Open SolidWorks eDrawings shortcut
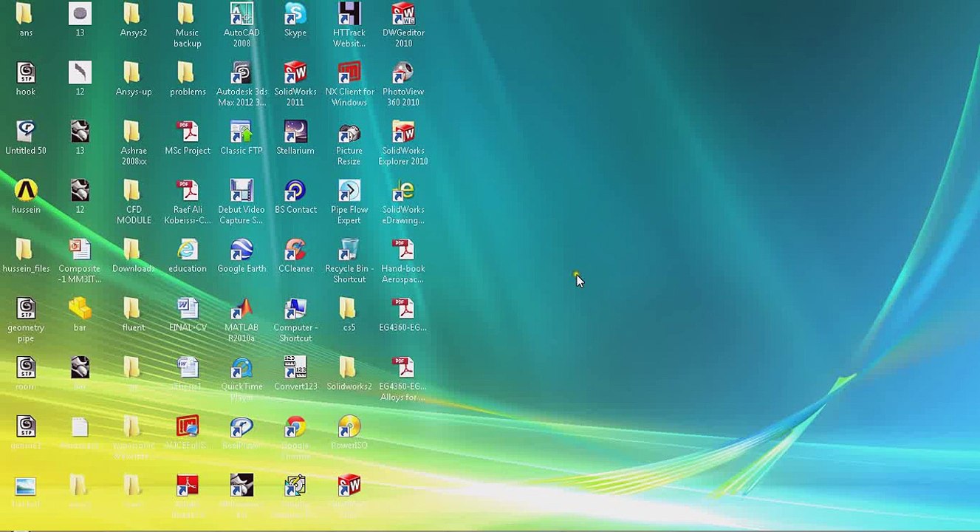Image resolution: width=980 pixels, height=532 pixels. (403, 191)
